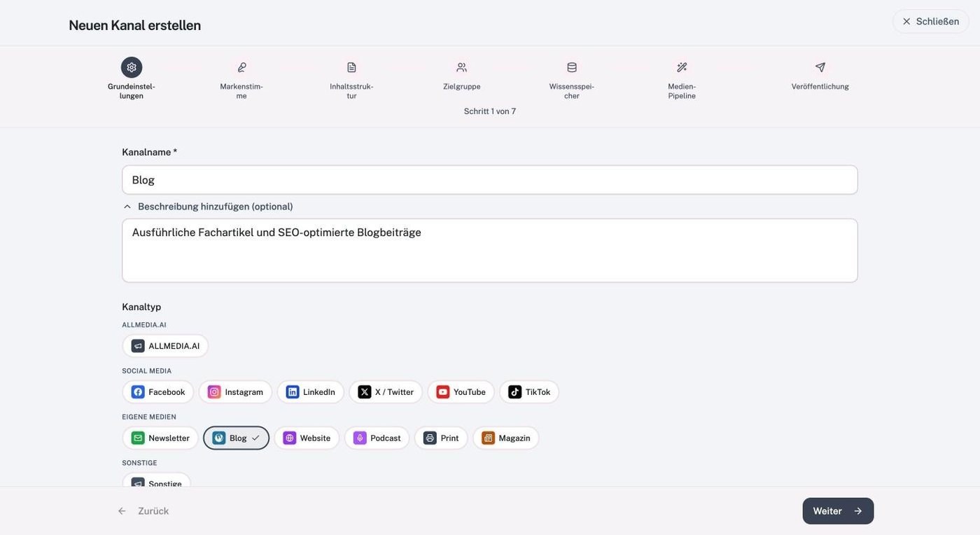This screenshot has width=980, height=535.
Task: Select the Podcast channel chip
Action: click(377, 438)
